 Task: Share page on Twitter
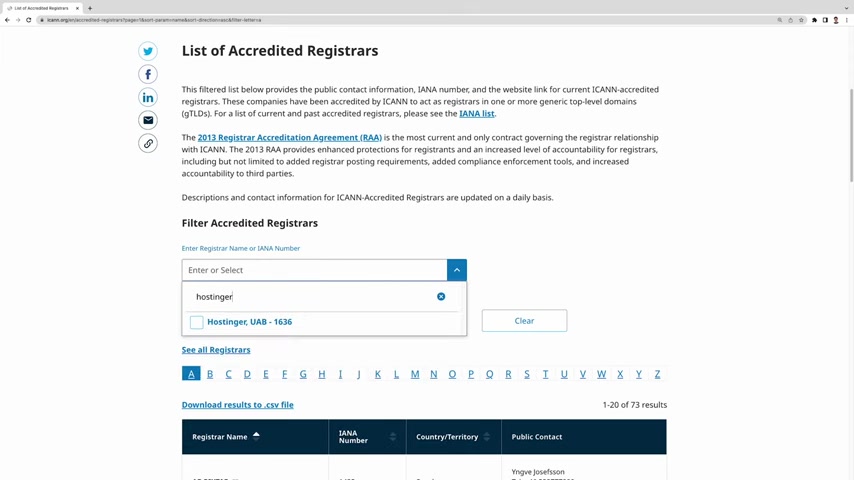[x=148, y=51]
